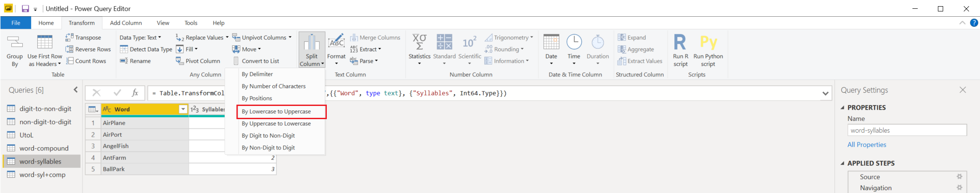Open the Data Type: Text dropdown
The height and width of the screenshot is (193, 980).
tap(140, 37)
